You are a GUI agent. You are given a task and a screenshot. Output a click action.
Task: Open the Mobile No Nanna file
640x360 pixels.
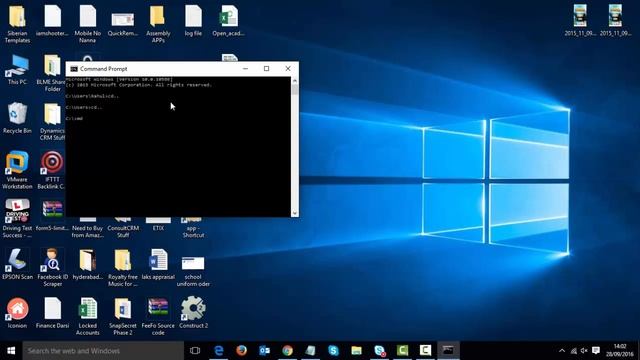(87, 24)
